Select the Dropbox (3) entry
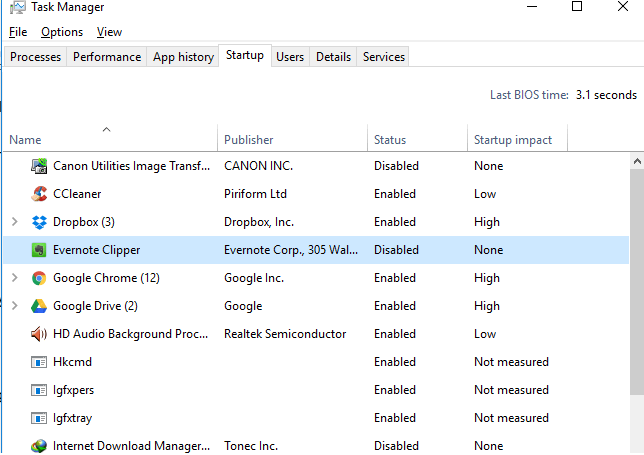 (x=84, y=222)
